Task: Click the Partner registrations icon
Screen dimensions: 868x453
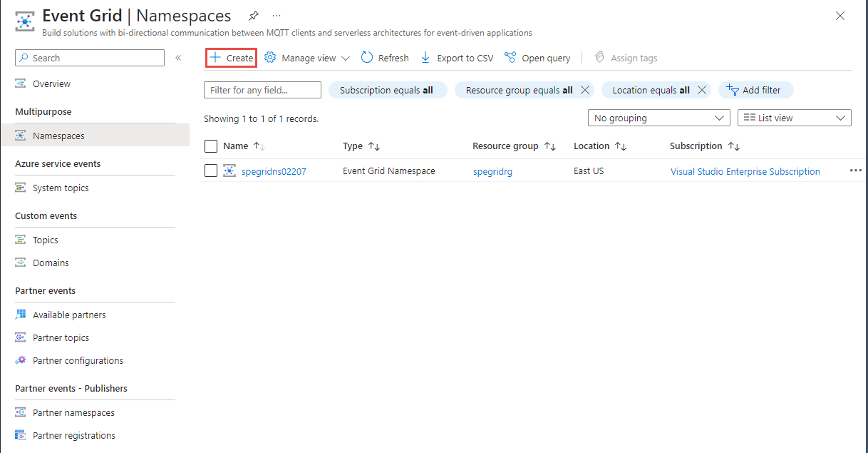Action: (21, 435)
